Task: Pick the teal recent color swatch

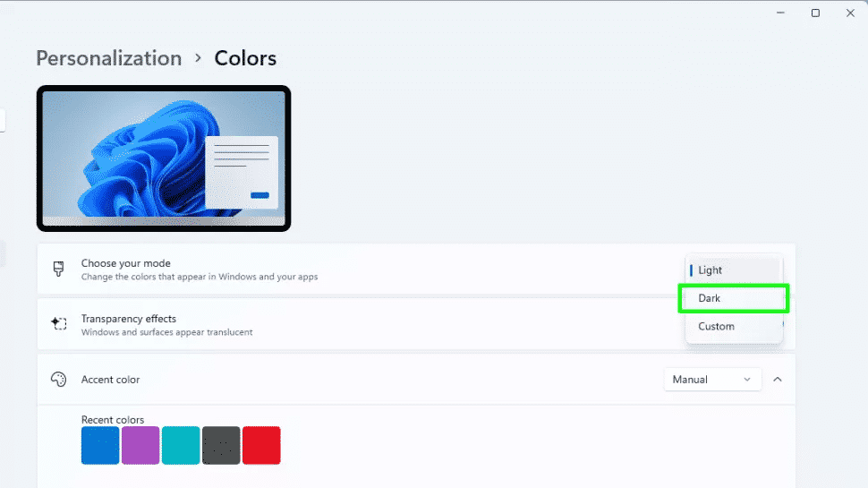Action: click(x=181, y=445)
